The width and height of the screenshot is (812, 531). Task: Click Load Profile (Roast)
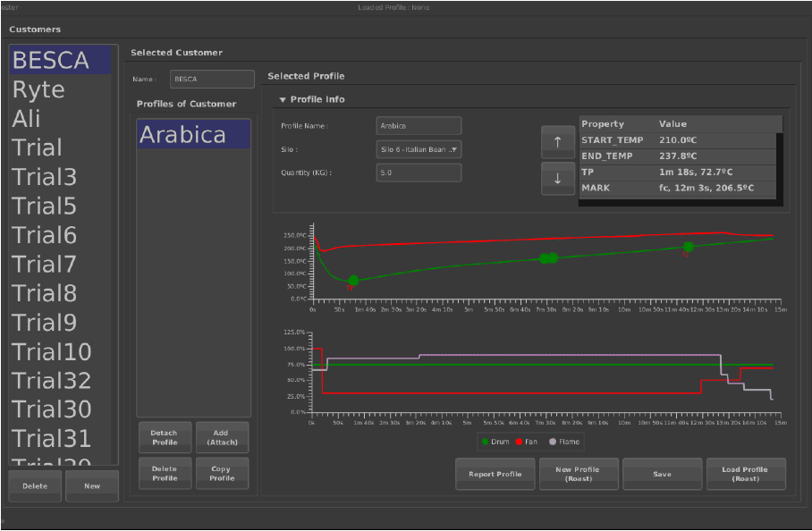tap(746, 474)
